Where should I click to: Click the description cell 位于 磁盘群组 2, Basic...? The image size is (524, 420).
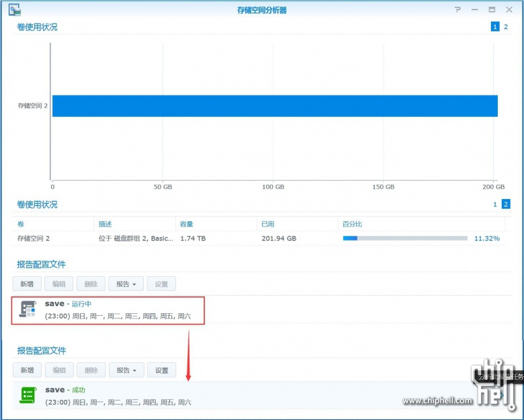(x=136, y=239)
